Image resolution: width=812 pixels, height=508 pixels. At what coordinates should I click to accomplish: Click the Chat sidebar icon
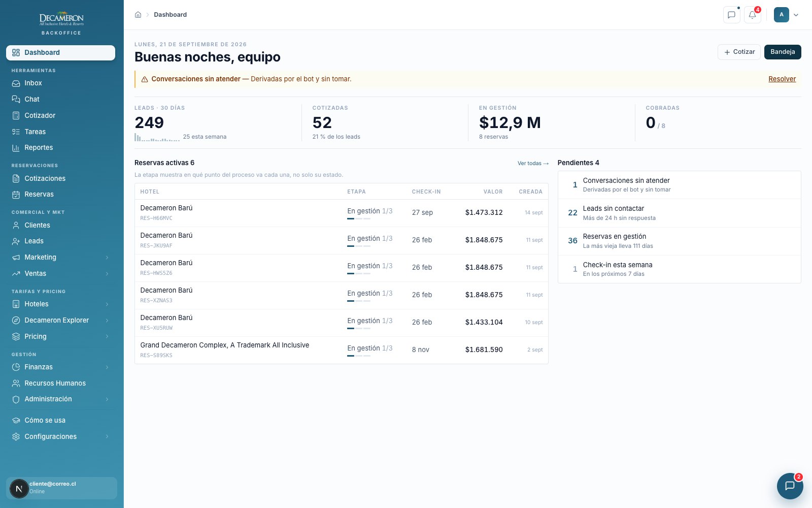[16, 100]
